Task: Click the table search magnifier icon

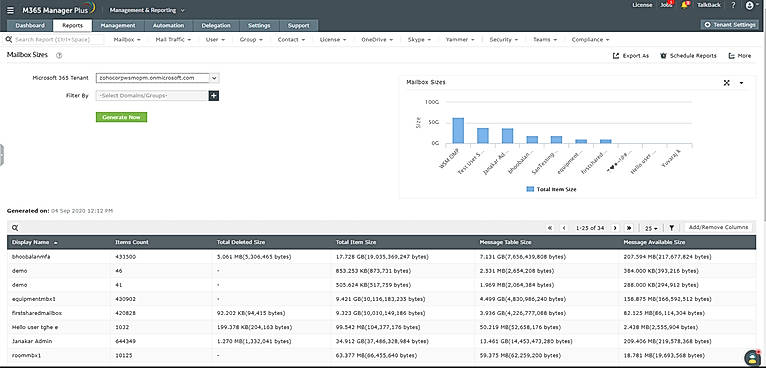Action: (15, 228)
